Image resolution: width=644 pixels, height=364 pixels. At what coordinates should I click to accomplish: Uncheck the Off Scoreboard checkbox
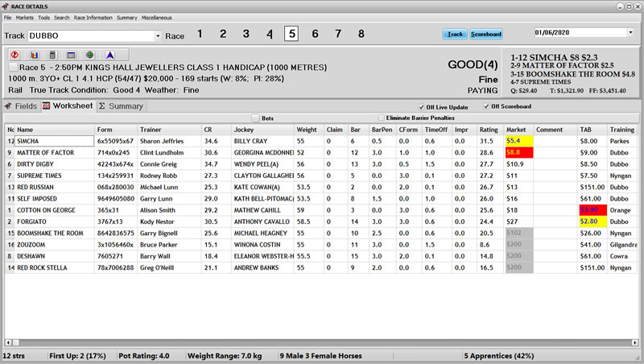(x=485, y=106)
